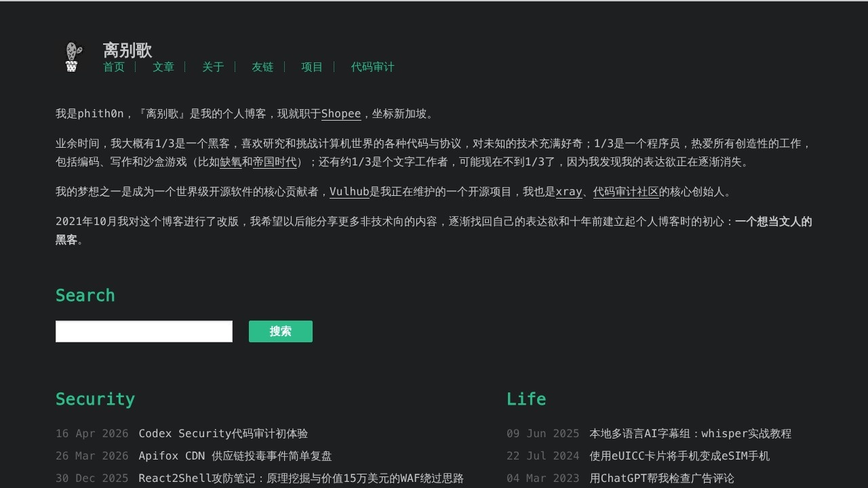868x488 pixels.
Task: Follow the Shopee link
Action: 341,114
